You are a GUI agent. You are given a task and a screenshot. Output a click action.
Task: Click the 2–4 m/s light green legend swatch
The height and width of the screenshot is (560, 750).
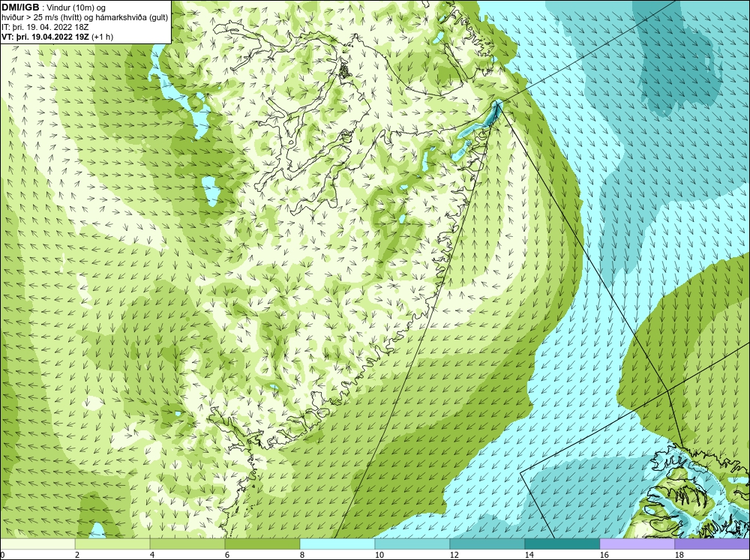[112, 544]
